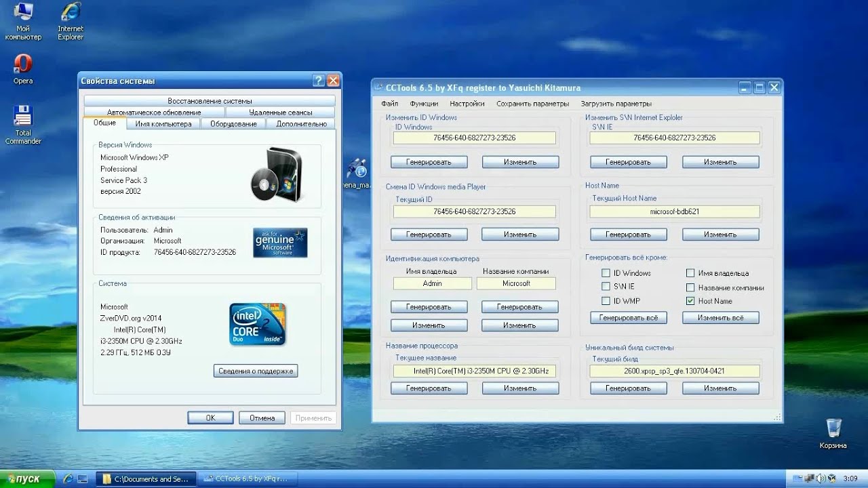868x488 pixels.
Task: Click Сведения о поддержке button
Action: tap(256, 371)
